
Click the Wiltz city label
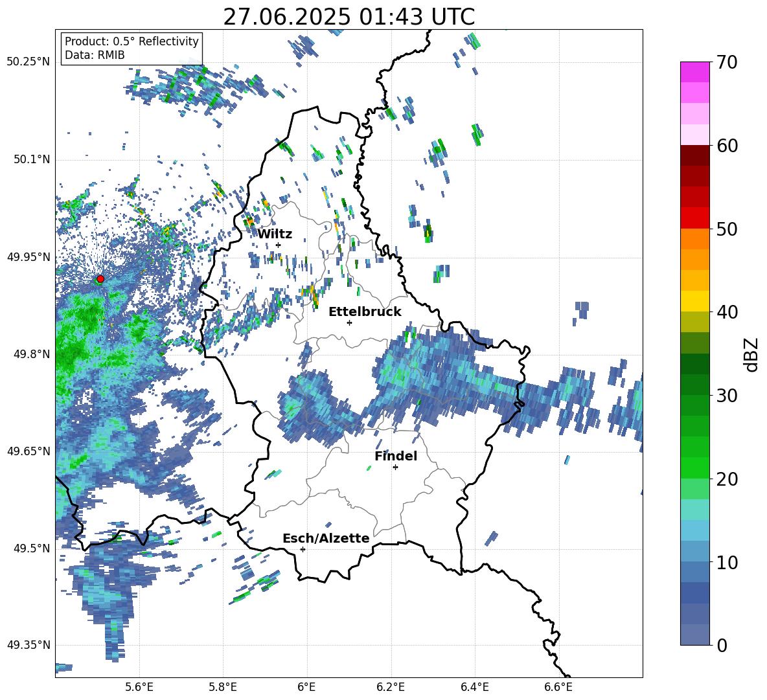pyautogui.click(x=275, y=234)
